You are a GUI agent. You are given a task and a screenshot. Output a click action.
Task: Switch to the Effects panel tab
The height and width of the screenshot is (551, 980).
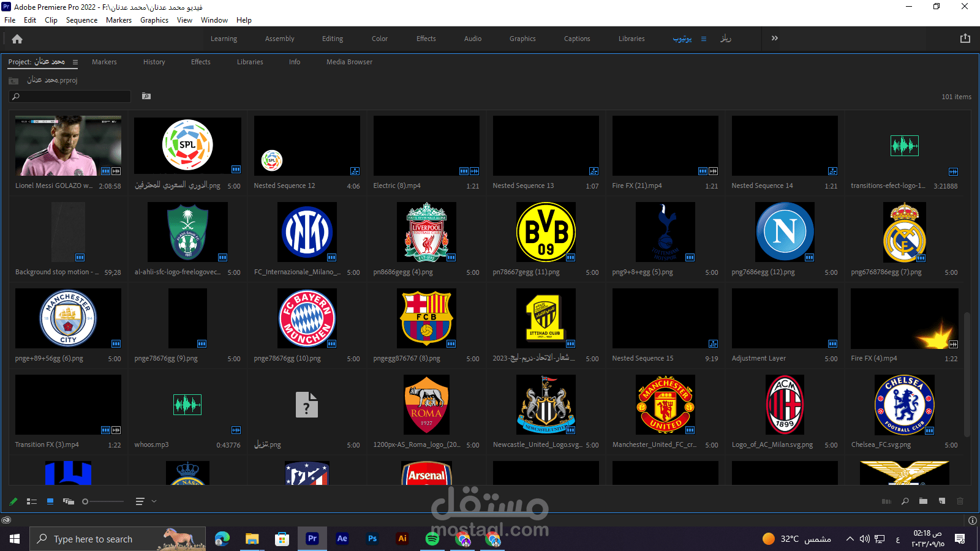click(201, 62)
